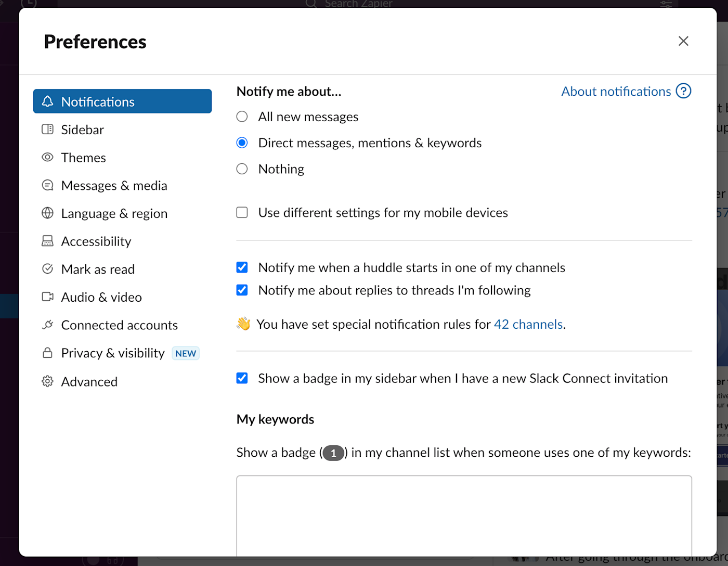
Task: Select the All new messages radio option
Action: [242, 117]
